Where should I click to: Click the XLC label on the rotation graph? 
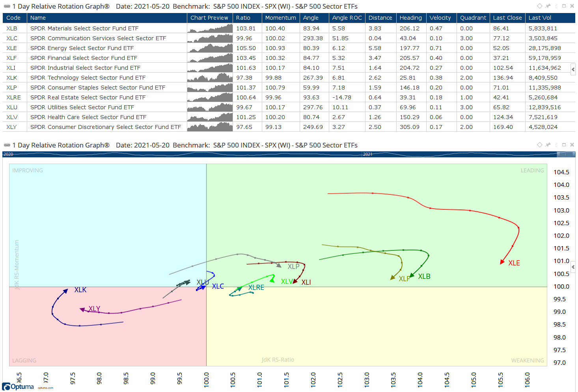pos(218,286)
